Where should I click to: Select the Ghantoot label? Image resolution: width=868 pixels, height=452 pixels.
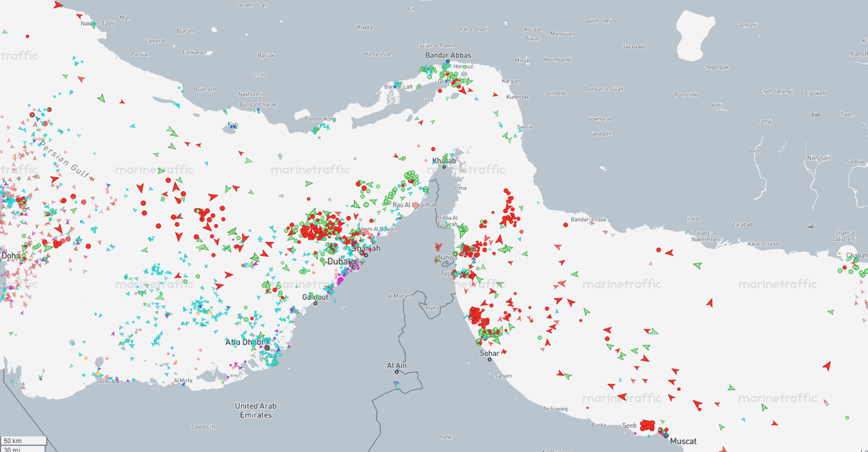point(315,297)
